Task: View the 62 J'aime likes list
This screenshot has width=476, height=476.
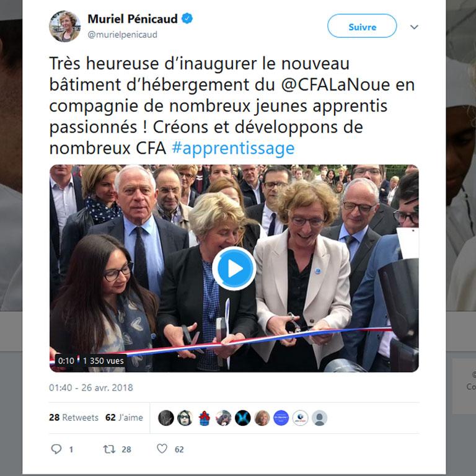Action: point(124,417)
